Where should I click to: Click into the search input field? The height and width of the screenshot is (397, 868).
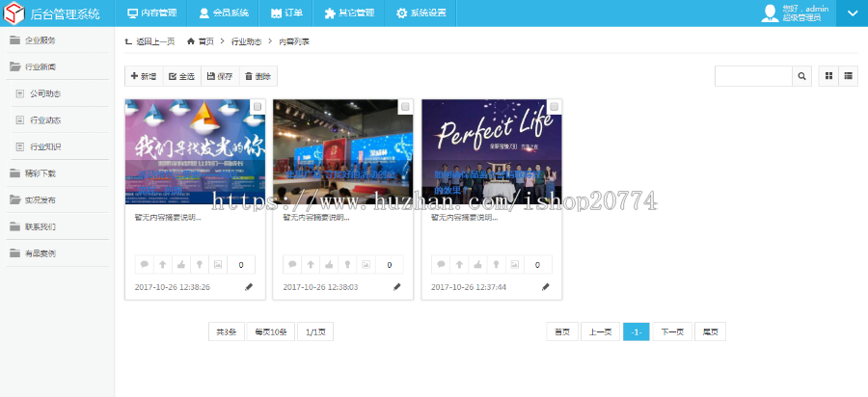pyautogui.click(x=753, y=76)
